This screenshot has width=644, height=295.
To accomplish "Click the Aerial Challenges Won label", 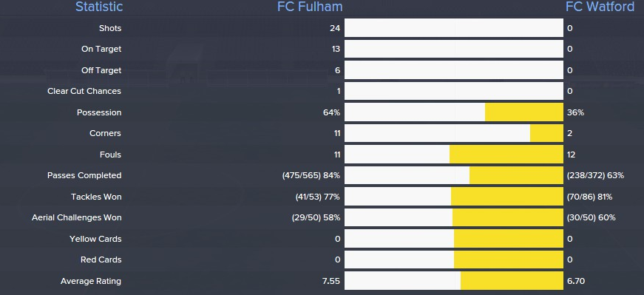I will 77,218.
